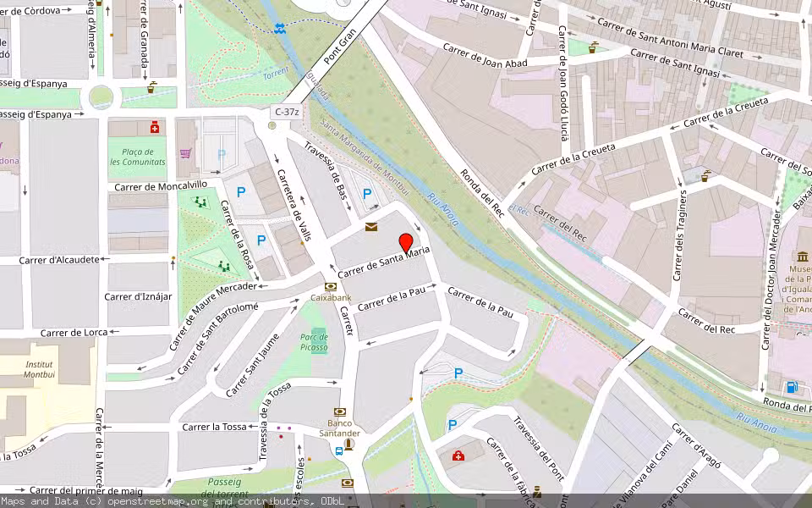The image size is (812, 508).
Task: Click the Banco Santander bank icon
Action: coord(340,412)
